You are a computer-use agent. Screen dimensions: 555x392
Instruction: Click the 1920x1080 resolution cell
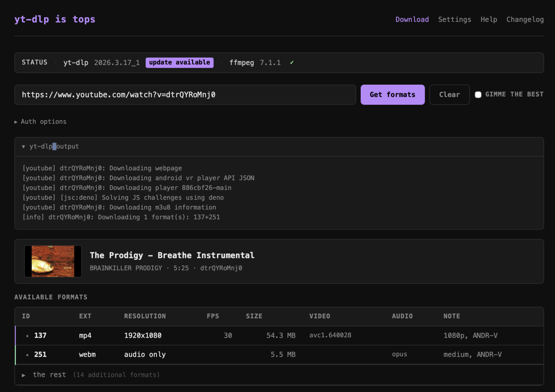[x=143, y=336]
